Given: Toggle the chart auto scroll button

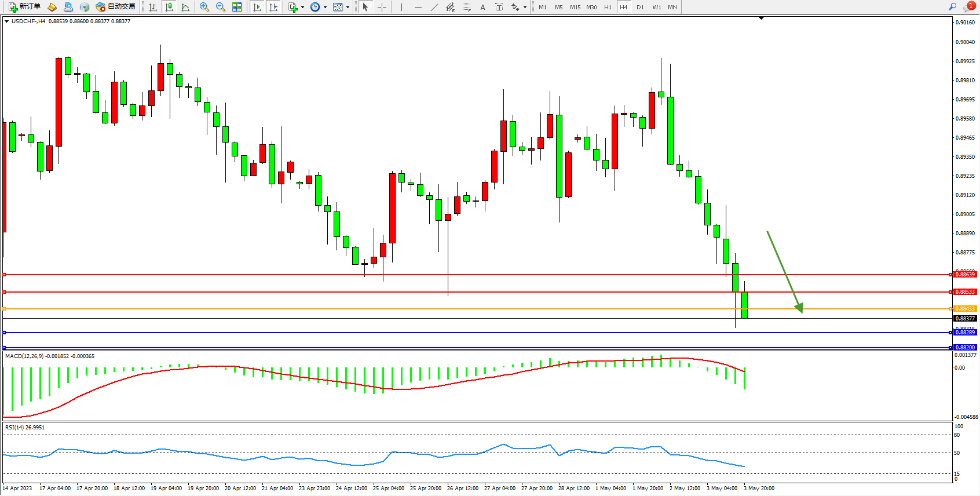Looking at the screenshot, I should [258, 7].
